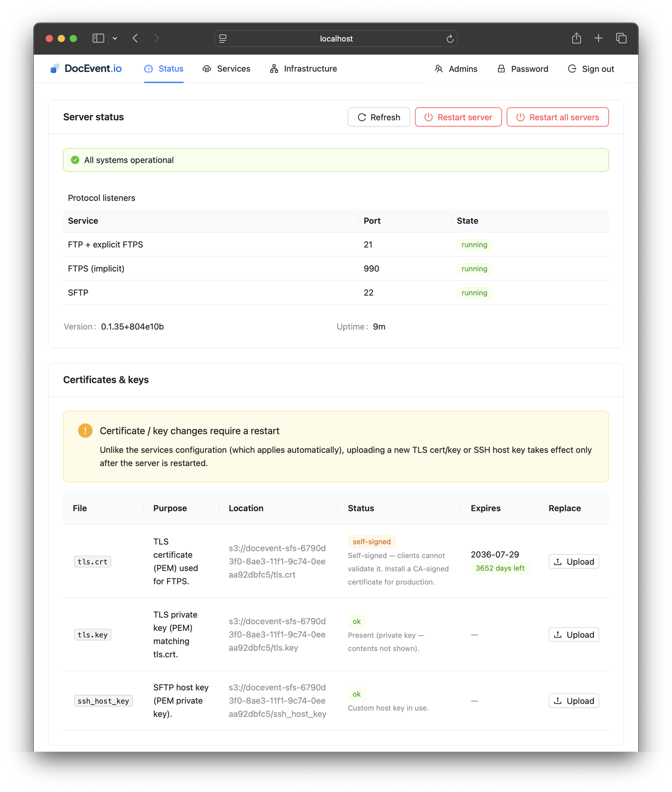Image resolution: width=672 pixels, height=792 pixels.
Task: Open the sidebar dropdown chevron
Action: (x=115, y=38)
